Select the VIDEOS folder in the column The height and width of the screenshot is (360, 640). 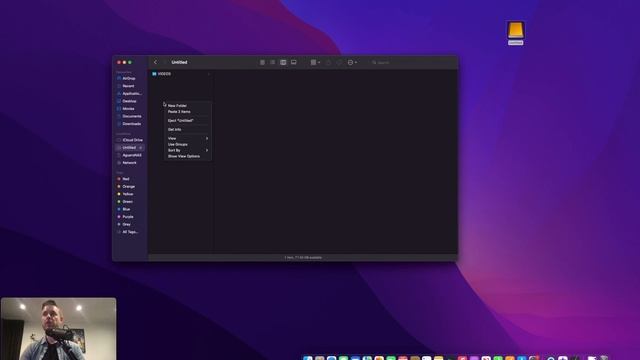pos(181,74)
